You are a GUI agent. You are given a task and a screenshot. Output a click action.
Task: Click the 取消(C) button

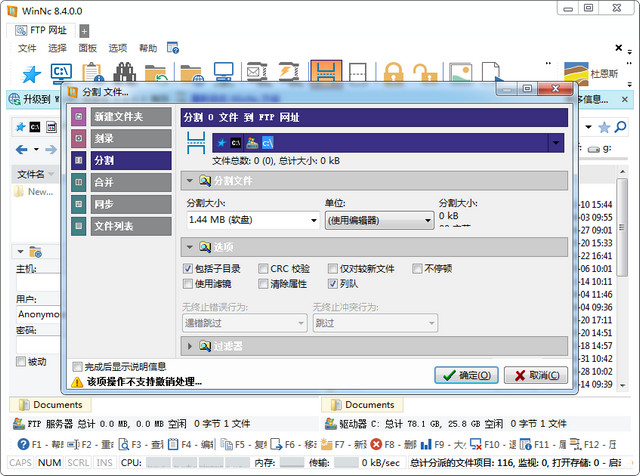[536, 375]
